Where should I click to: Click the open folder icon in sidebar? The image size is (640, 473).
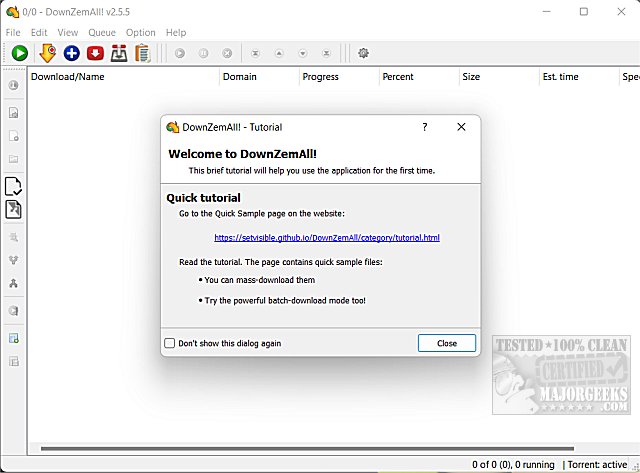coord(13,159)
